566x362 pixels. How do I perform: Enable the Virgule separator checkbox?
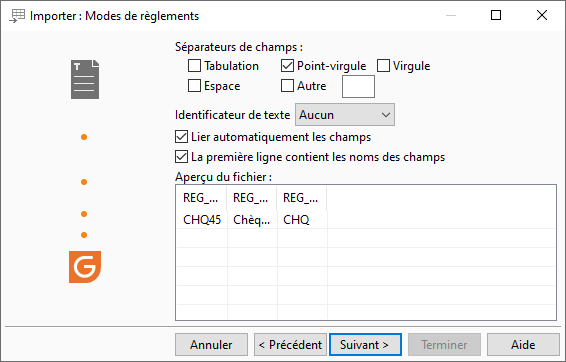click(383, 66)
